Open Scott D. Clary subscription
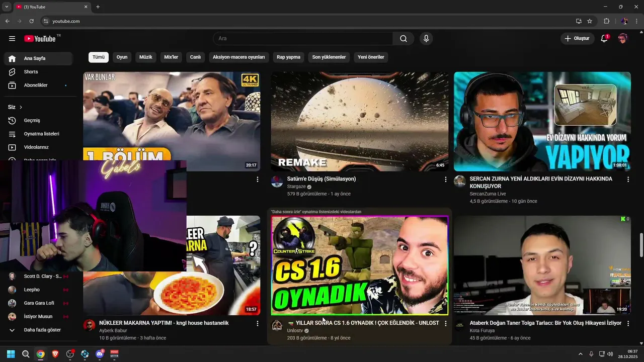644x362 pixels. click(x=38, y=277)
